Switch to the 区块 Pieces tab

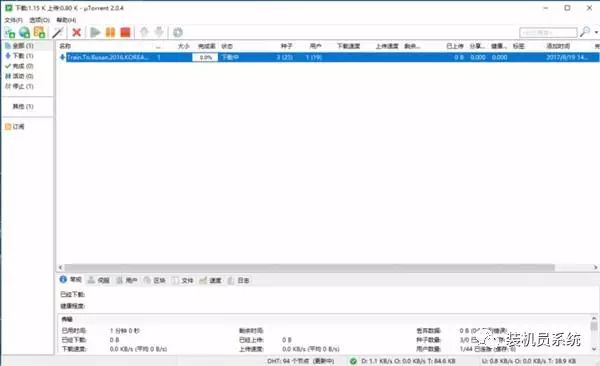[155, 280]
